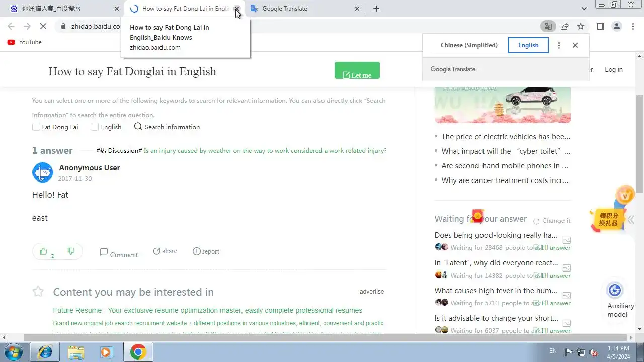Open cancer treatment costs link
The height and width of the screenshot is (362, 644).
coord(506,180)
